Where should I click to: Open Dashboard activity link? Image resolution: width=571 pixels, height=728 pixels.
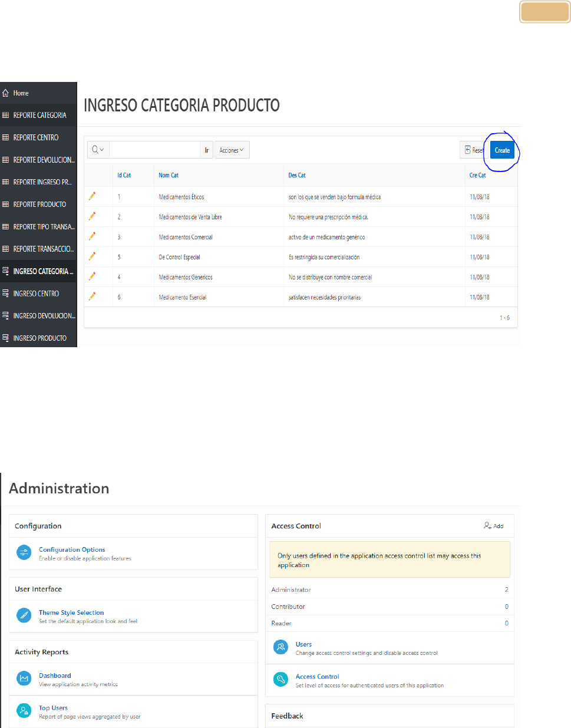pos(55,676)
